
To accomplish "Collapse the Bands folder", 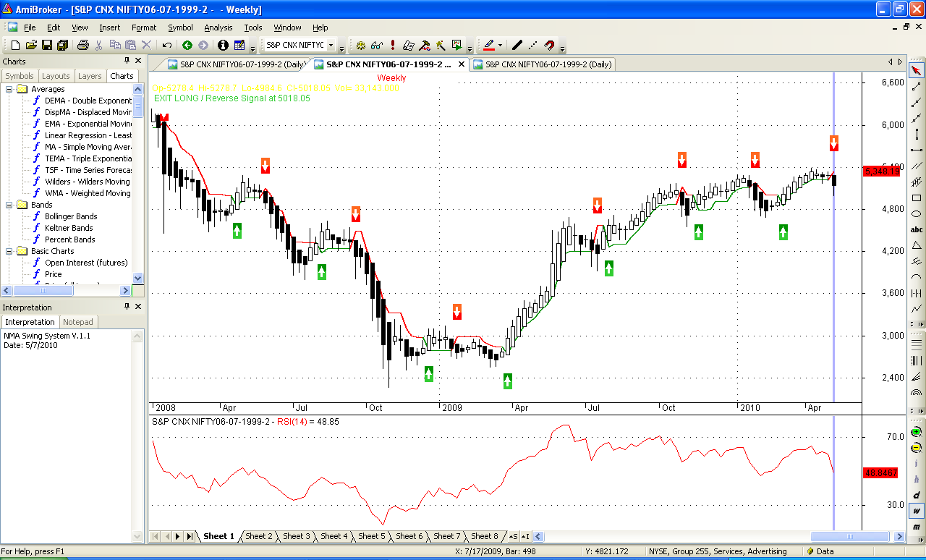I will (x=10, y=205).
